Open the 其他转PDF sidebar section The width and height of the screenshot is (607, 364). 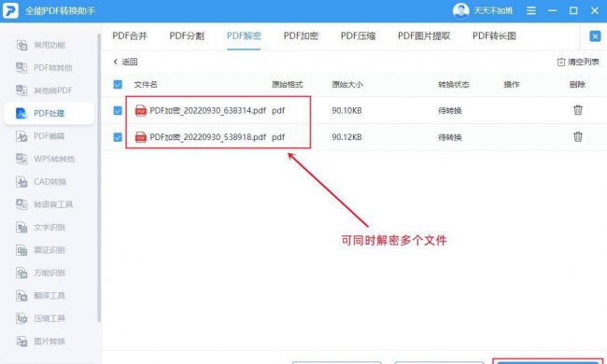coord(44,91)
